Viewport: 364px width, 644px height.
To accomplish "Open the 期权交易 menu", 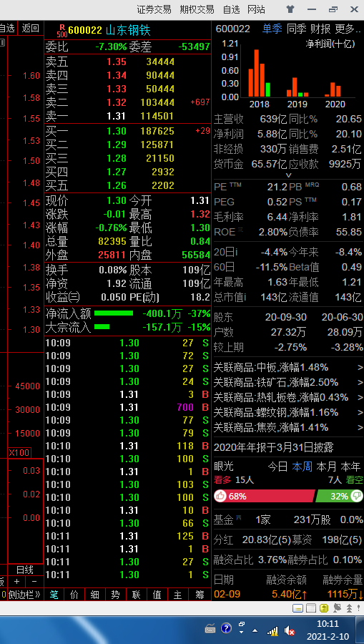I will pyautogui.click(x=197, y=9).
